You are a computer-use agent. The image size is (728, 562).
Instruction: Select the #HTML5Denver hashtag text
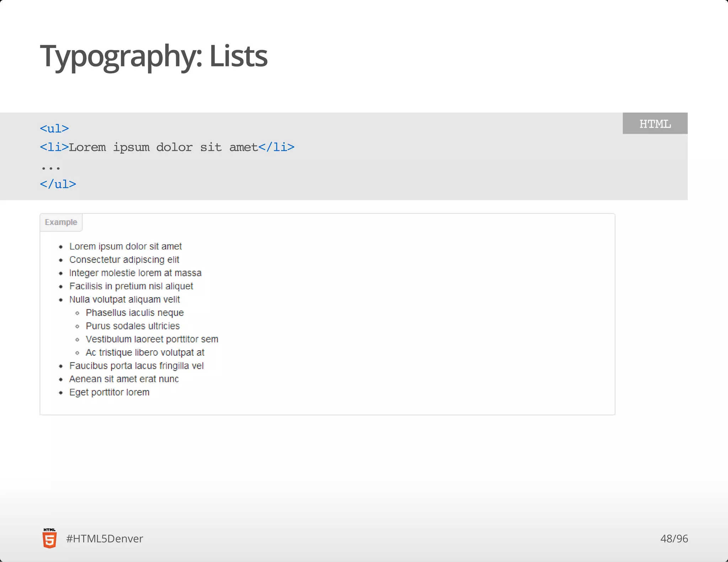[105, 539]
